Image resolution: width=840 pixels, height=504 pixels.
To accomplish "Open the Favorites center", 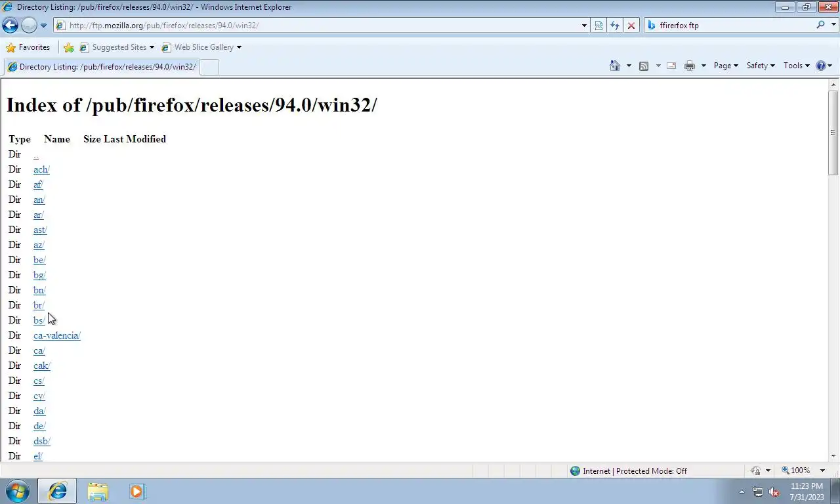I will pyautogui.click(x=28, y=47).
